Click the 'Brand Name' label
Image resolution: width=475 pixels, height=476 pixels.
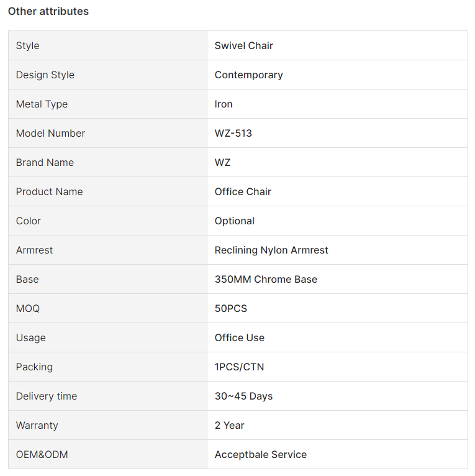45,162
